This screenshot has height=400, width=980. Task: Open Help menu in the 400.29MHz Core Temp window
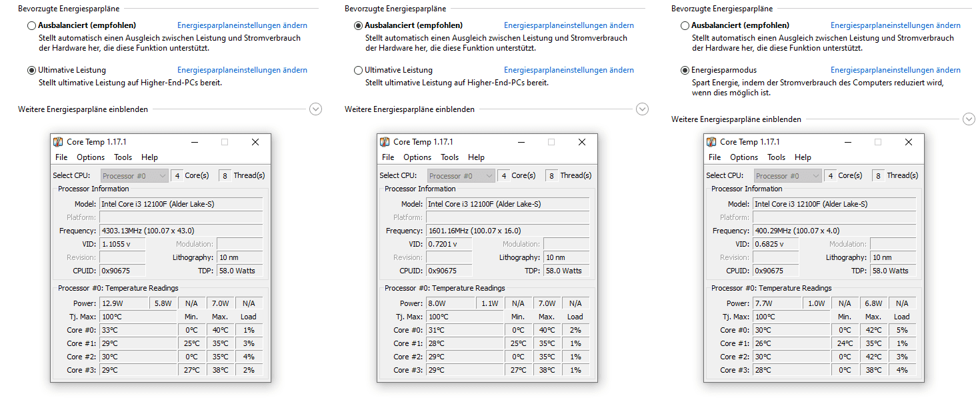(x=803, y=157)
